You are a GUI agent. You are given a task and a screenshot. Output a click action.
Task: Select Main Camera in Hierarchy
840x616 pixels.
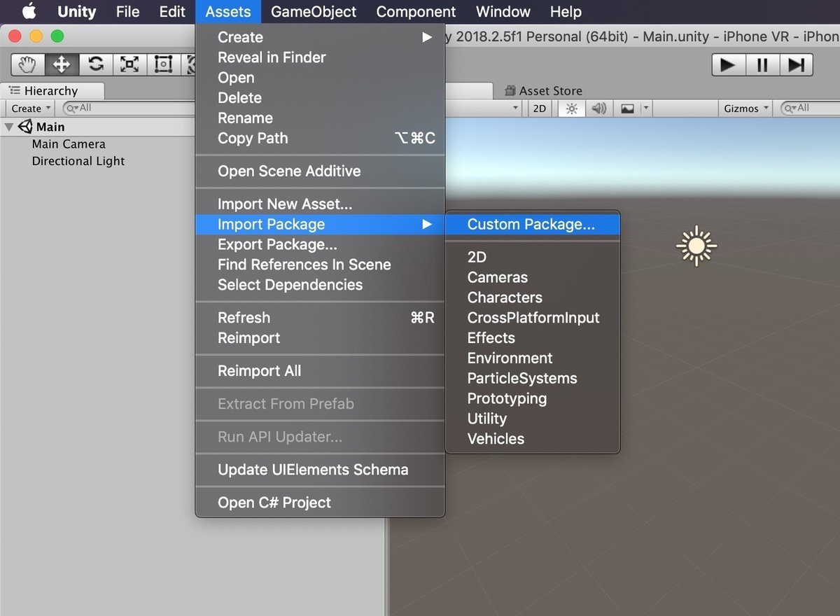pos(69,144)
